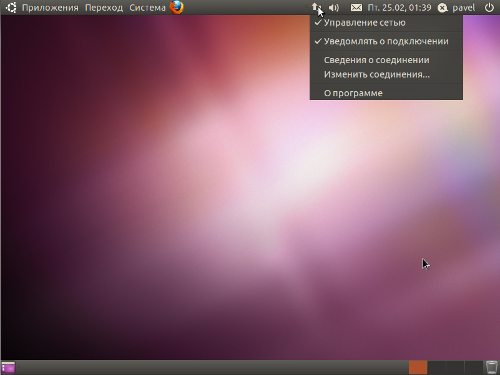This screenshot has width=500, height=375.
Task: Click the show desktop icon
Action: [x=8, y=367]
